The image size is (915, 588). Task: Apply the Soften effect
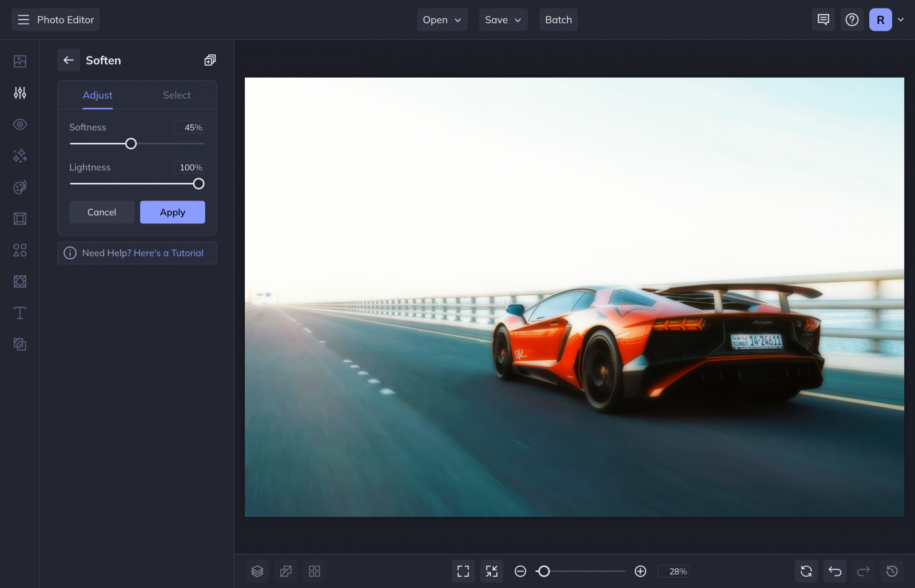tap(172, 212)
